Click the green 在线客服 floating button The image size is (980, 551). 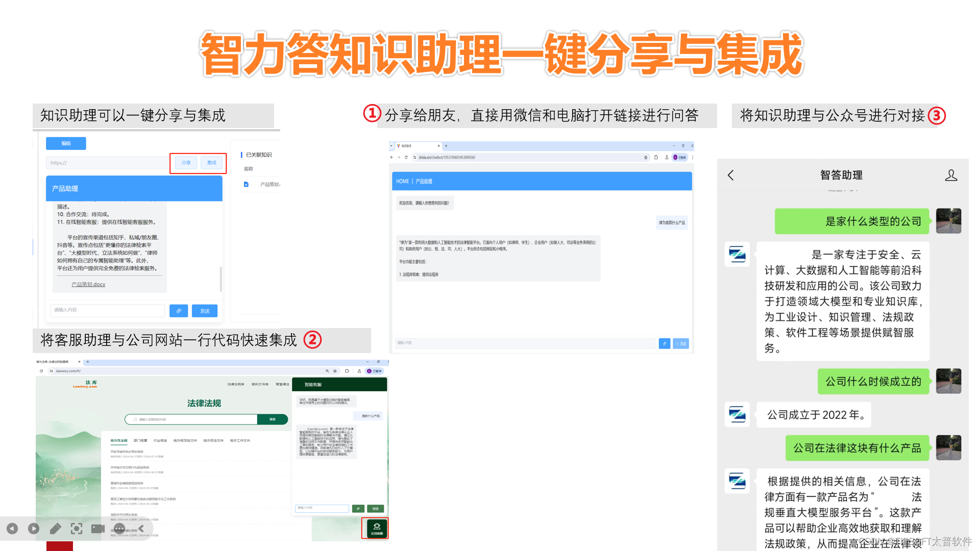(x=376, y=528)
